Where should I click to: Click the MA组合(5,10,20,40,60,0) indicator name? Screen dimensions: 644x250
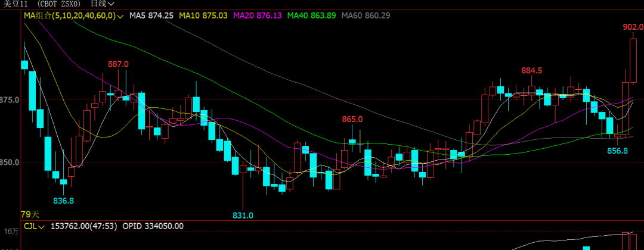(70, 16)
